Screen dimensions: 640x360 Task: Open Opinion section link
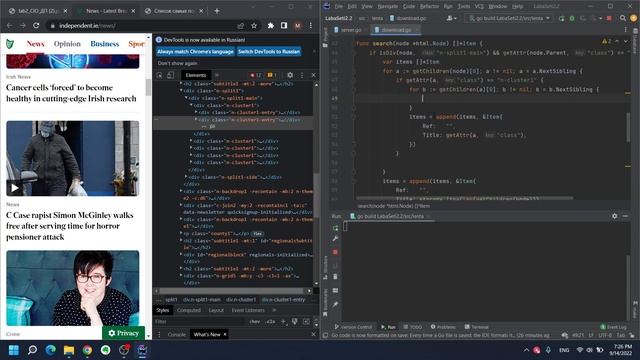(x=67, y=44)
